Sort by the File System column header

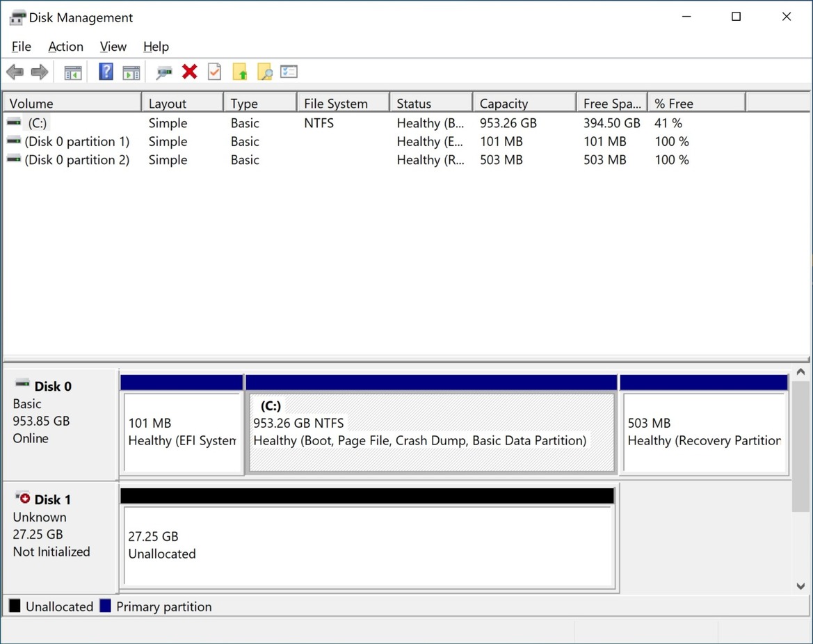click(344, 103)
